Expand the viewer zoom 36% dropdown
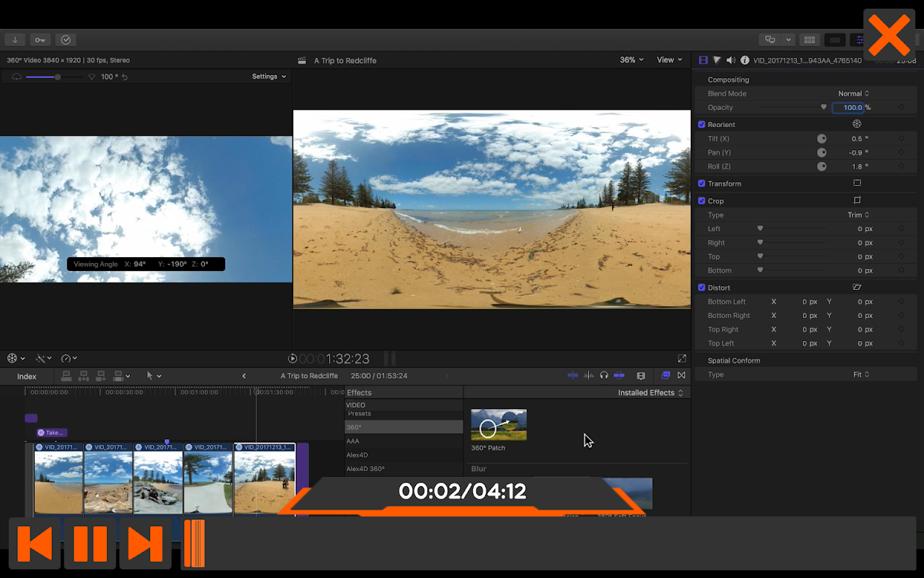Screen dimensions: 924x578 [632, 60]
